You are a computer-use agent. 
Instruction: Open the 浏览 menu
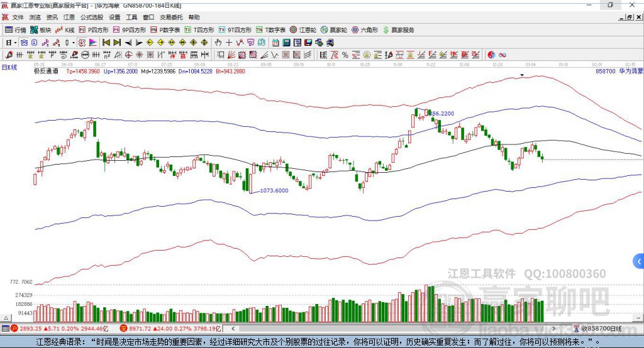pyautogui.click(x=35, y=17)
